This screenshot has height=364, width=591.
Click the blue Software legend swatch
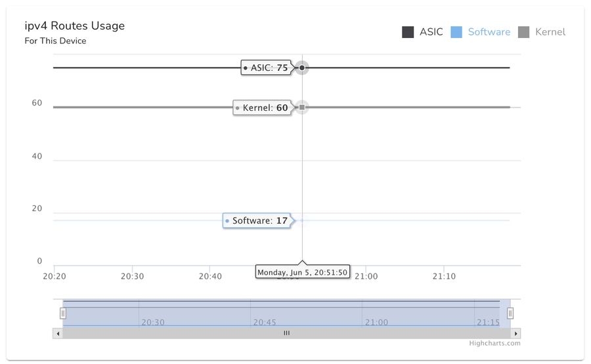[456, 32]
